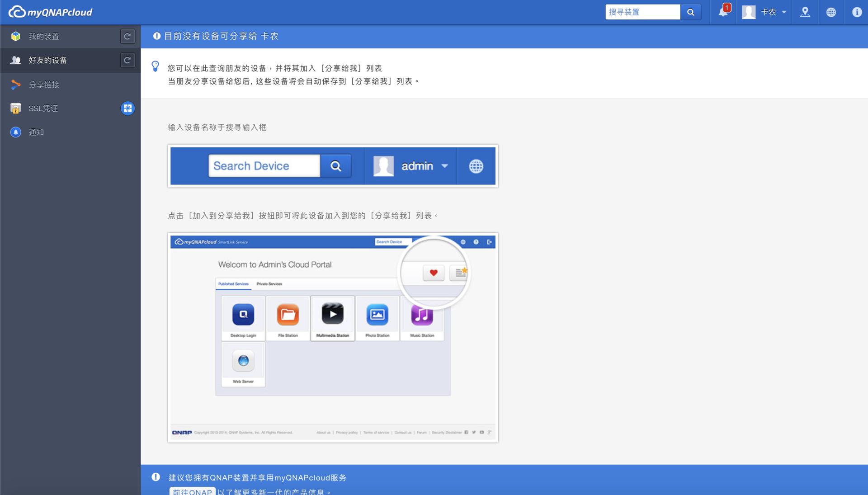进入「SSL凭证」页面

click(x=43, y=108)
